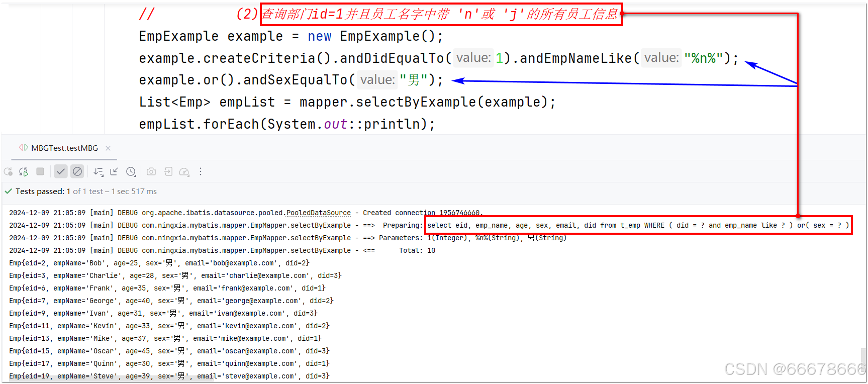
Task: Click the Emp eid=15 Oscar output row
Action: (169, 351)
